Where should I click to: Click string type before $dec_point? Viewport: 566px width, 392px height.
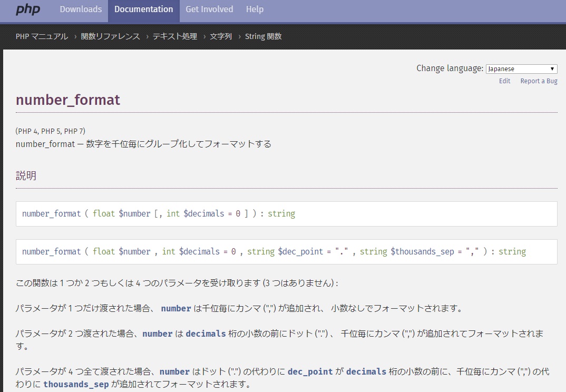[261, 252]
